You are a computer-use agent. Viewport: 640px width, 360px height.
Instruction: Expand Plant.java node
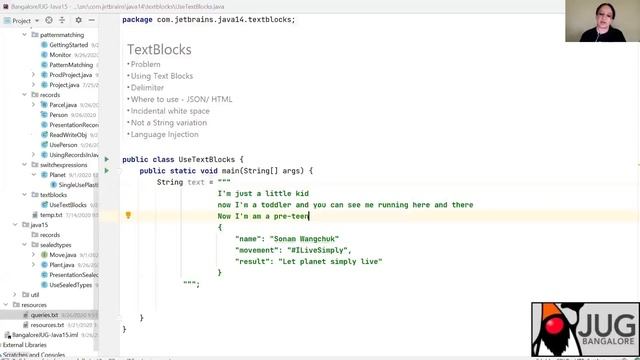click(x=33, y=265)
